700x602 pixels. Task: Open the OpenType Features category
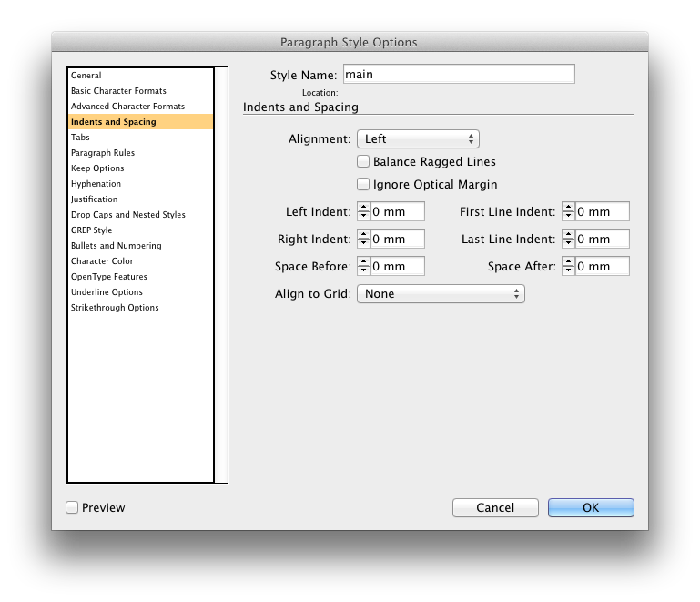(140, 277)
